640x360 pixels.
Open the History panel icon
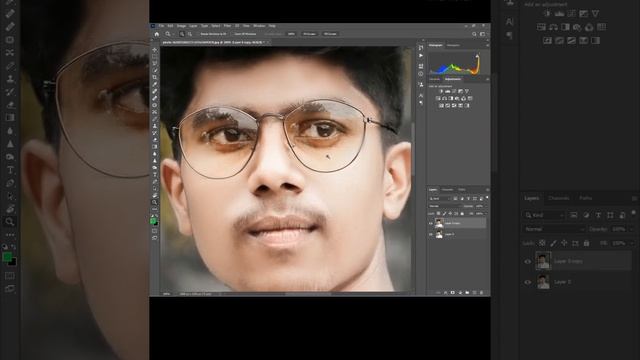421,47
